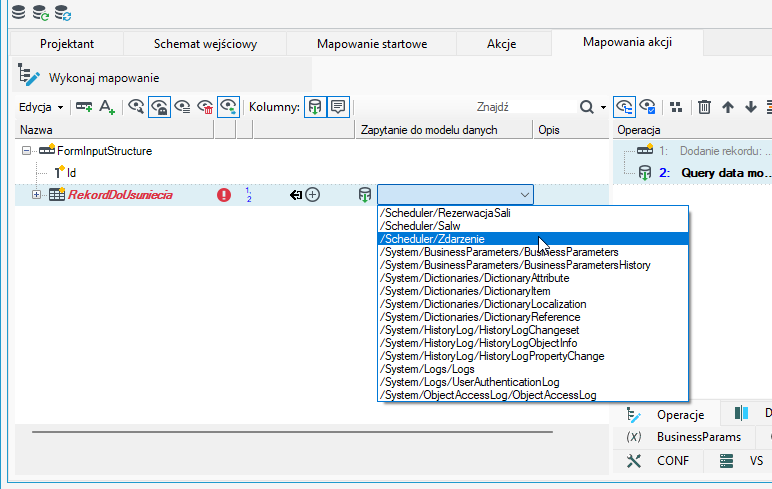The image size is (772, 489).
Task: Select /System/Logs/UserAuthenticationLog entry
Action: pos(533,382)
